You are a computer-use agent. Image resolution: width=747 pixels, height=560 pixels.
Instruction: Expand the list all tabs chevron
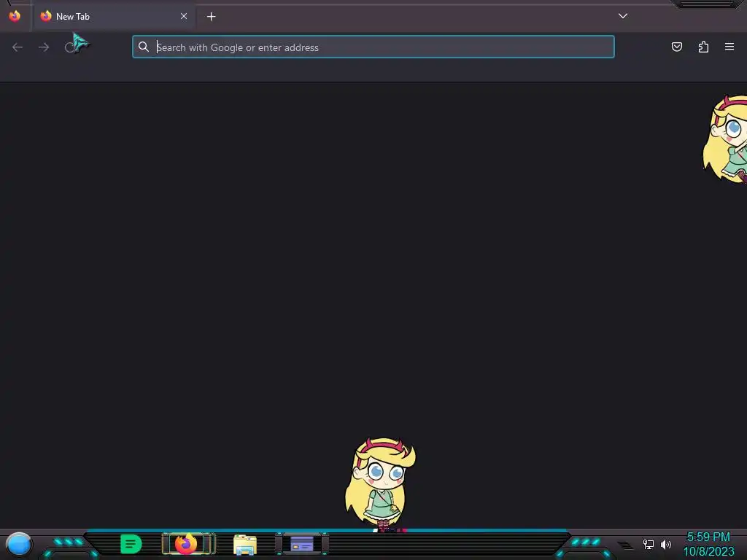[623, 16]
